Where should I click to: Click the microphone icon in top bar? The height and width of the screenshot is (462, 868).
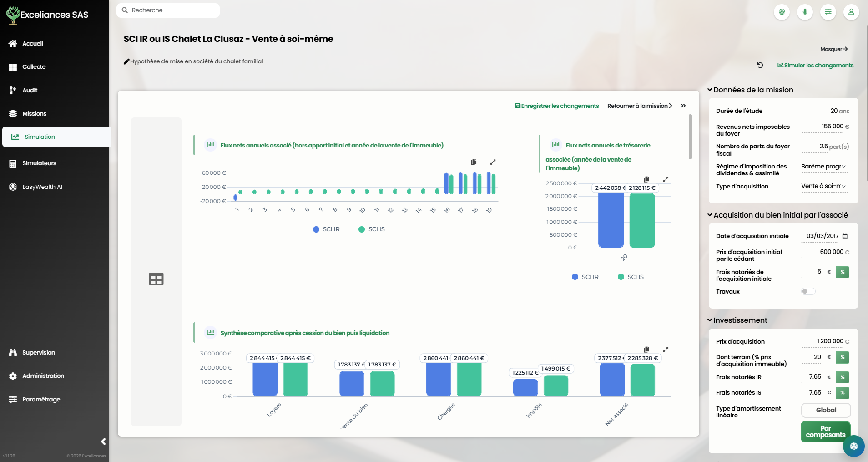pyautogui.click(x=805, y=12)
